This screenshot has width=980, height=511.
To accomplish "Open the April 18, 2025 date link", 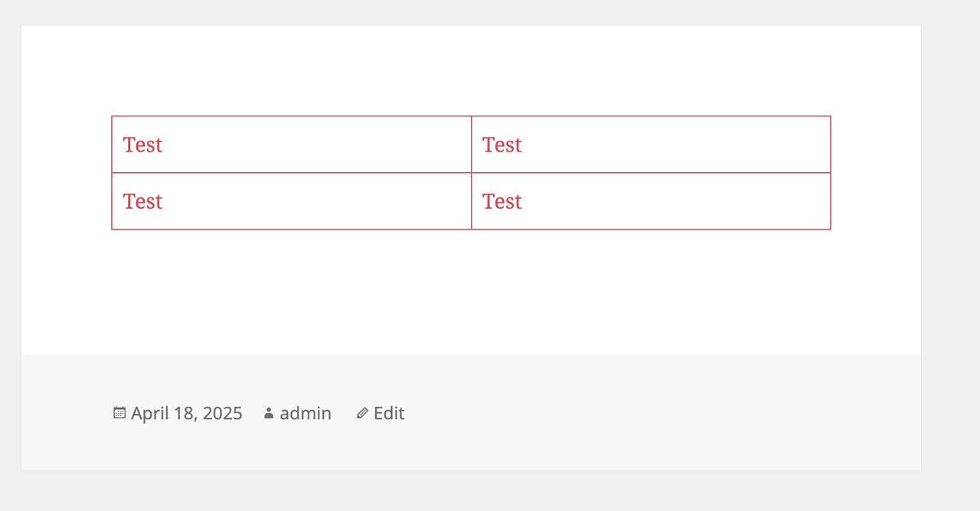I will (187, 413).
